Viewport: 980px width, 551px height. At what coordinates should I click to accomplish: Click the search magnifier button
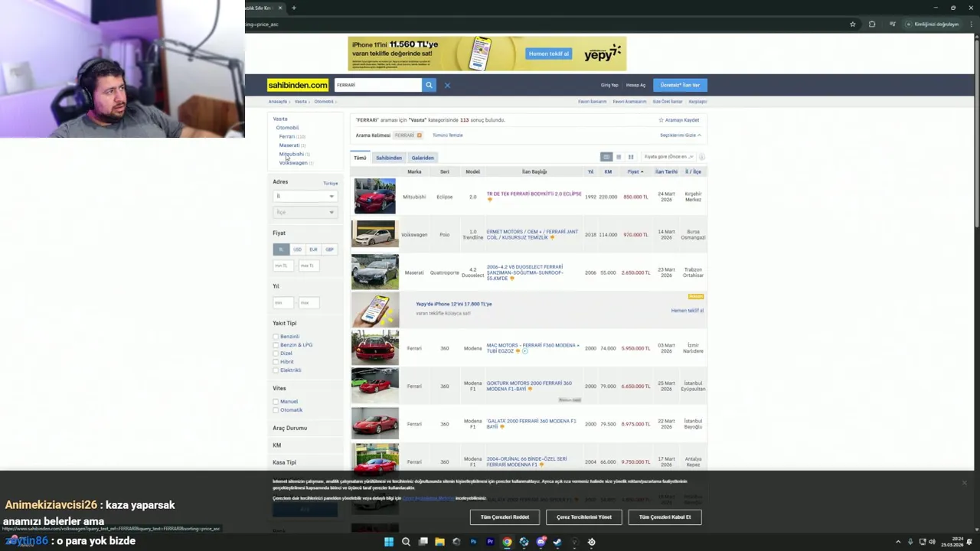tap(429, 85)
